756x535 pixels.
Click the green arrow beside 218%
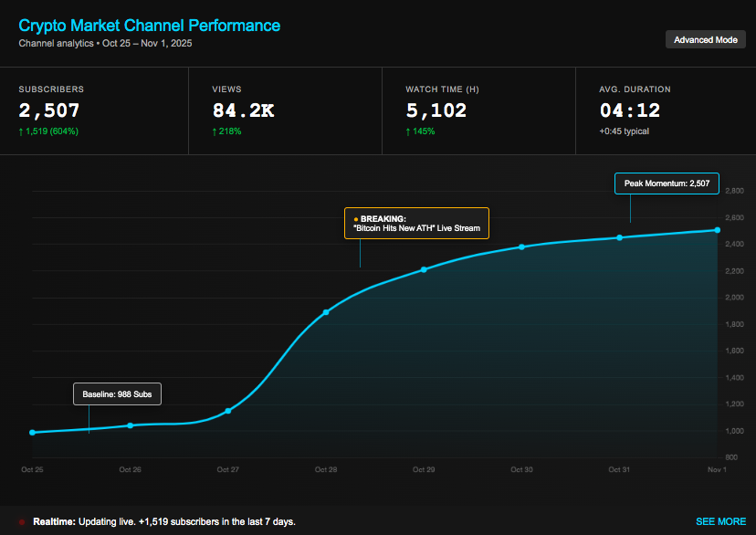215,131
